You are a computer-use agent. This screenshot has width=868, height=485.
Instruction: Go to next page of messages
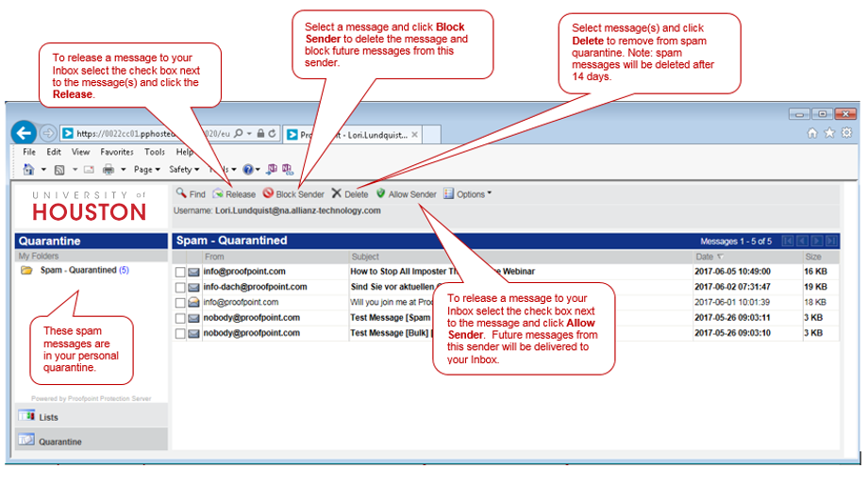click(x=816, y=241)
